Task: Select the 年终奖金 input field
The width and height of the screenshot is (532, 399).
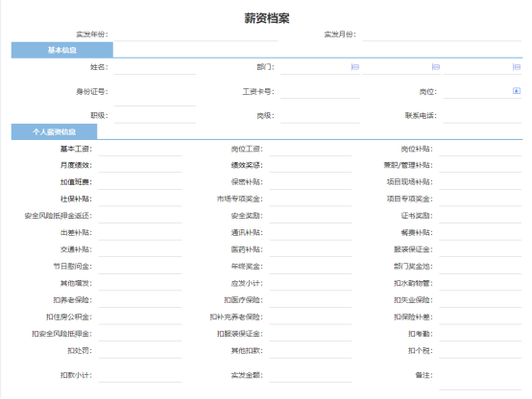Action: 310,268
